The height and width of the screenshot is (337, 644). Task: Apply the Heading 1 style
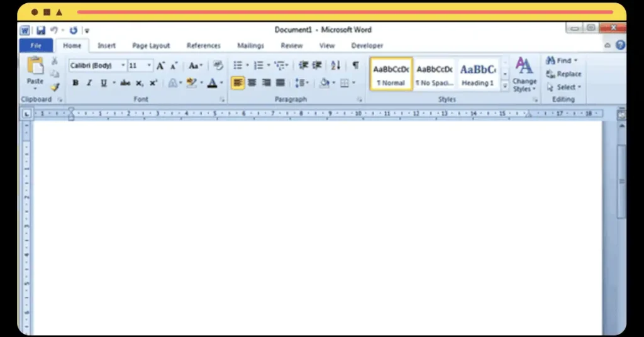pos(478,74)
